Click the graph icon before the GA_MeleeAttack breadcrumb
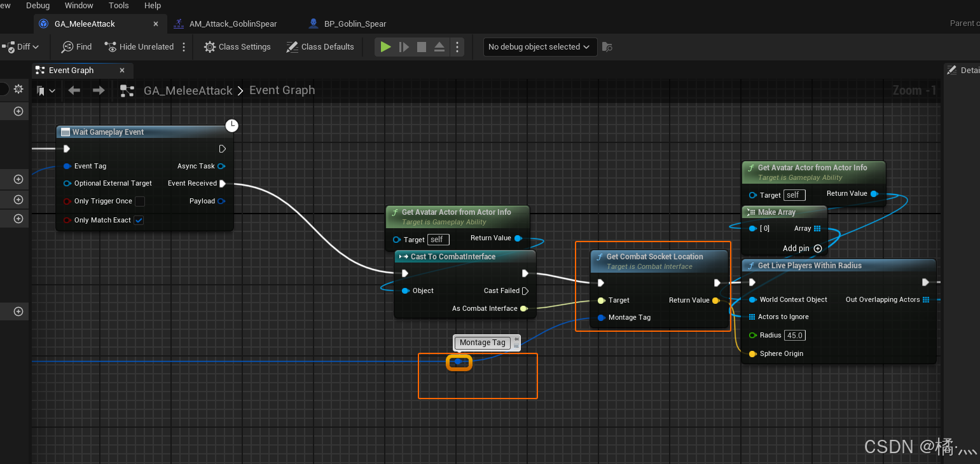This screenshot has width=980, height=464. (x=127, y=91)
